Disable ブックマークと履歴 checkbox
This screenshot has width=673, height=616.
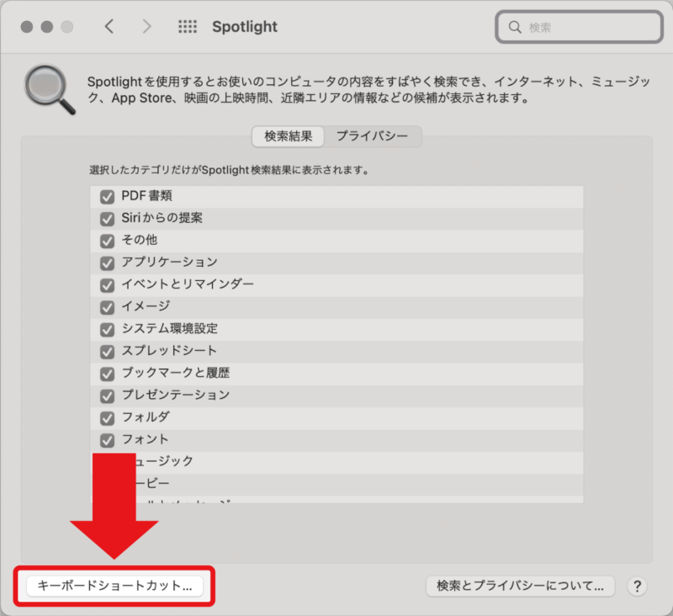coord(107,374)
